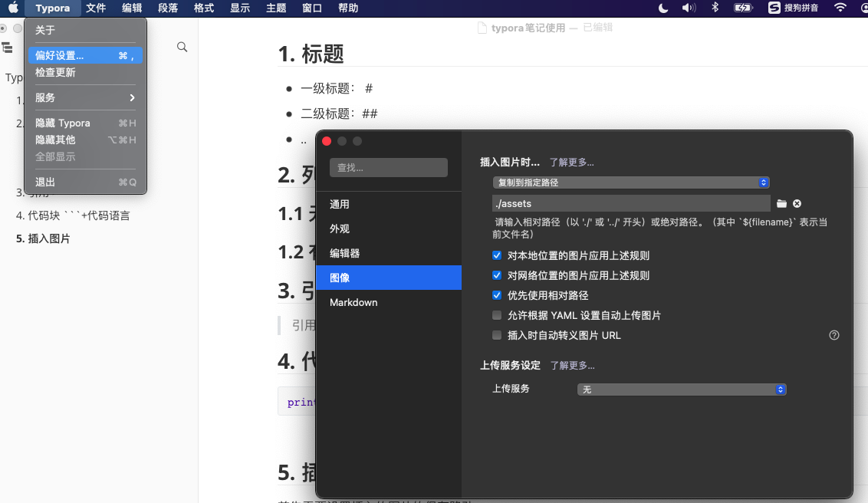
Task: Browse folder icon next to ./assets path
Action: [781, 204]
